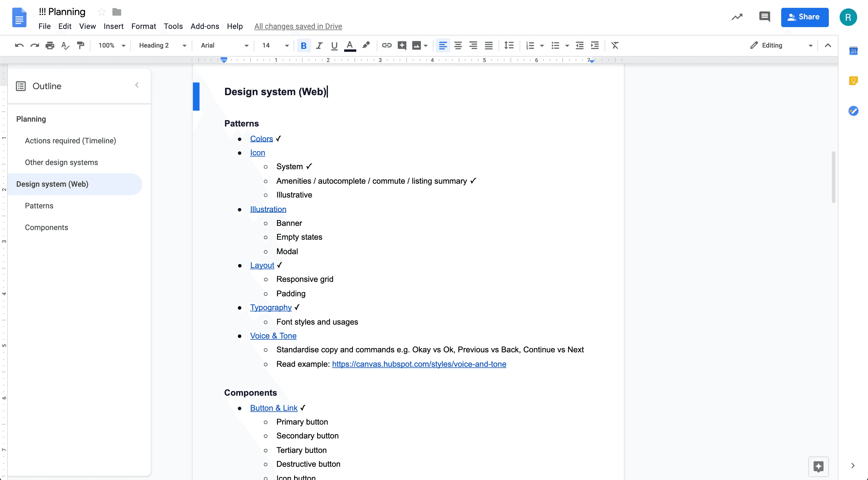Open the Explore button at bottom right
The width and height of the screenshot is (868, 480).
click(x=818, y=466)
